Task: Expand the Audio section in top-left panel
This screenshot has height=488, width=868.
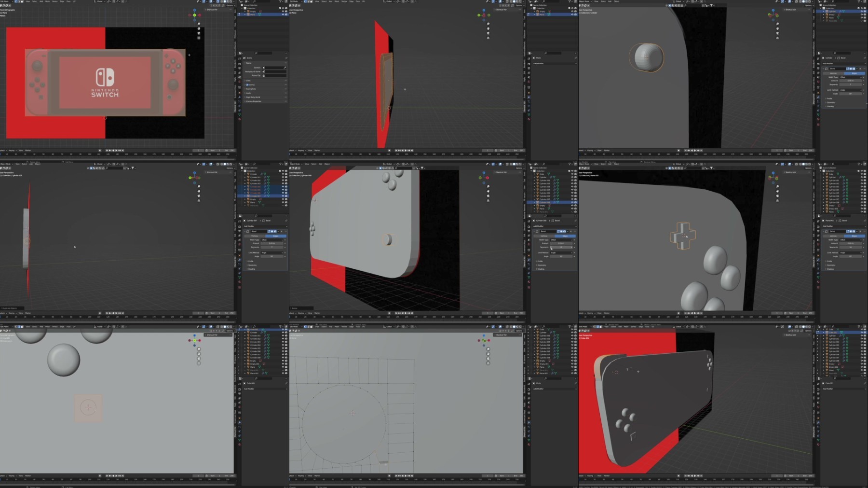Action: 249,93
